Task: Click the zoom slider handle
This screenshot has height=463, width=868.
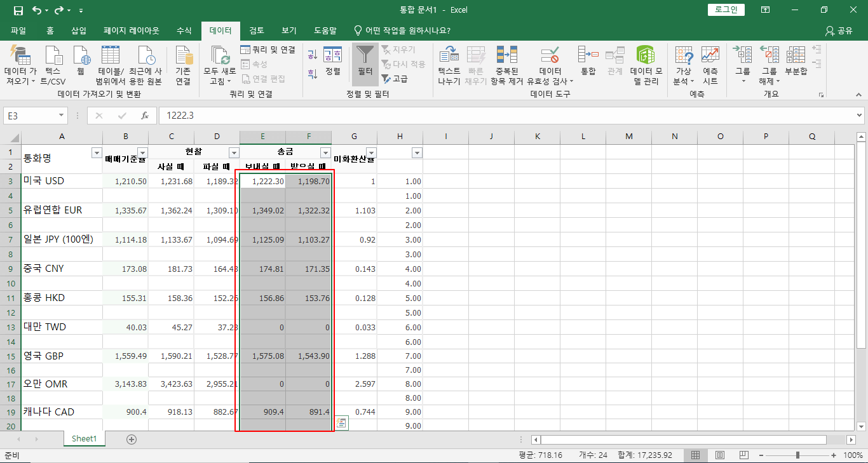Action: (797, 455)
